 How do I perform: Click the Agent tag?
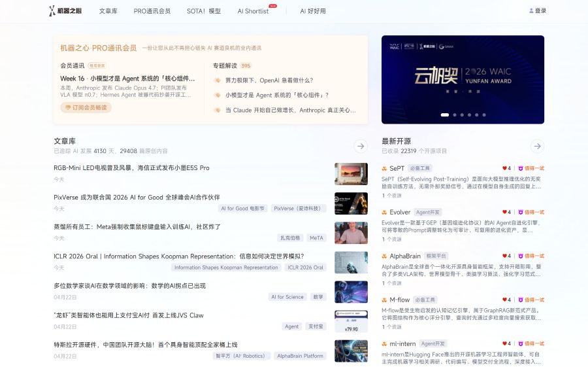tap(292, 326)
